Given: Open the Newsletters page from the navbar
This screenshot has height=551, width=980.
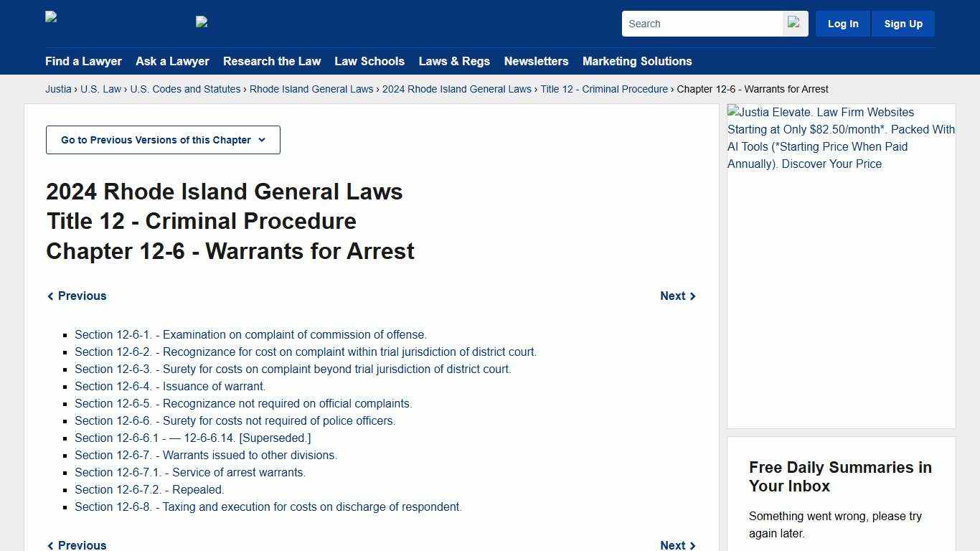Looking at the screenshot, I should click(x=536, y=62).
